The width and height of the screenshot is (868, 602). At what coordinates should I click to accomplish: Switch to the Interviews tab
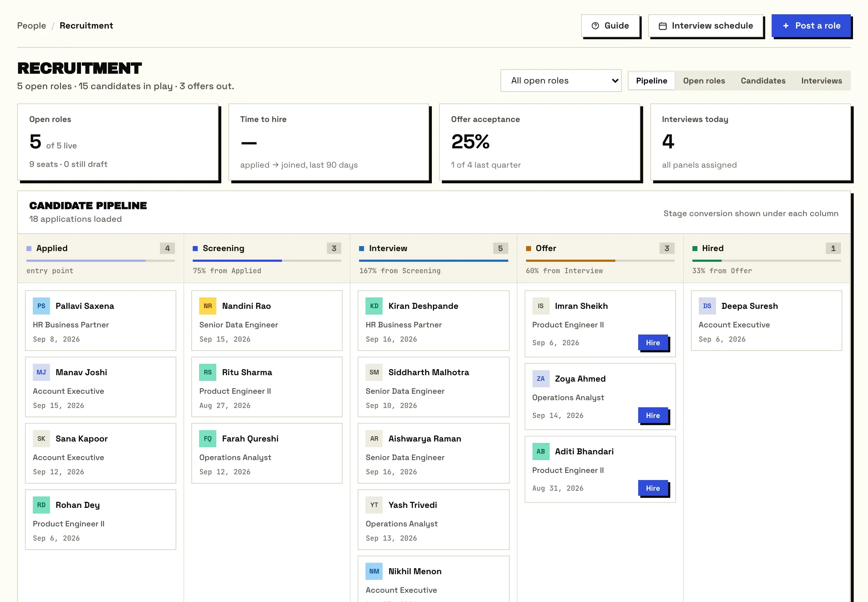[822, 81]
